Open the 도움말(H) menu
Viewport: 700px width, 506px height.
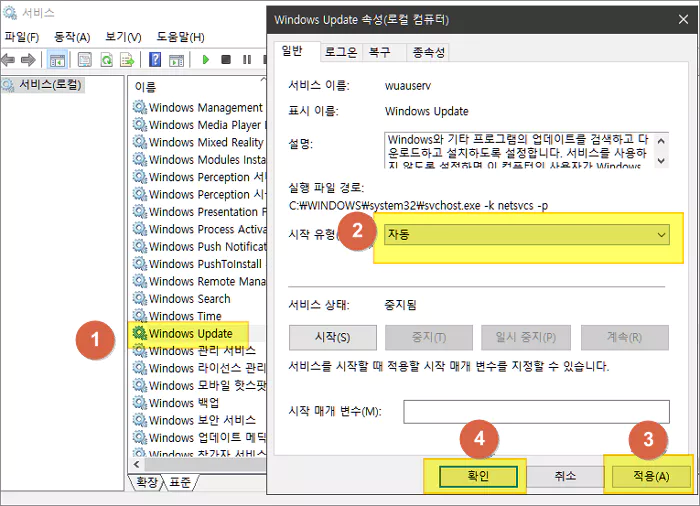point(180,37)
